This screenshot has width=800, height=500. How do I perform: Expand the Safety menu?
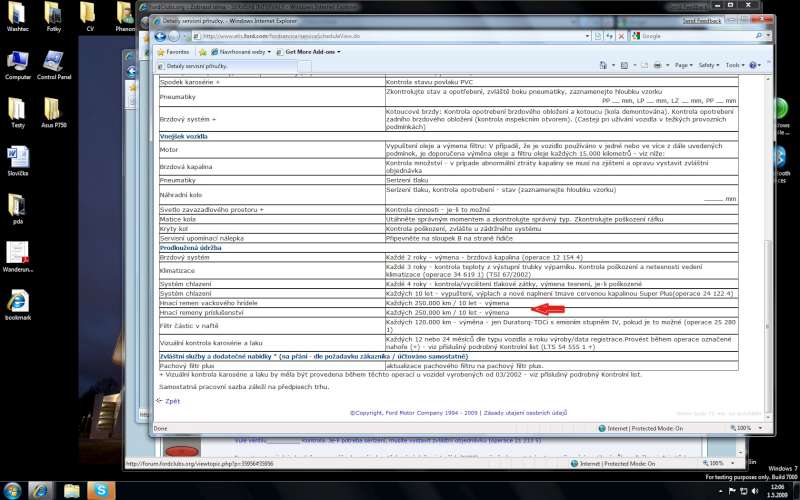(x=708, y=65)
